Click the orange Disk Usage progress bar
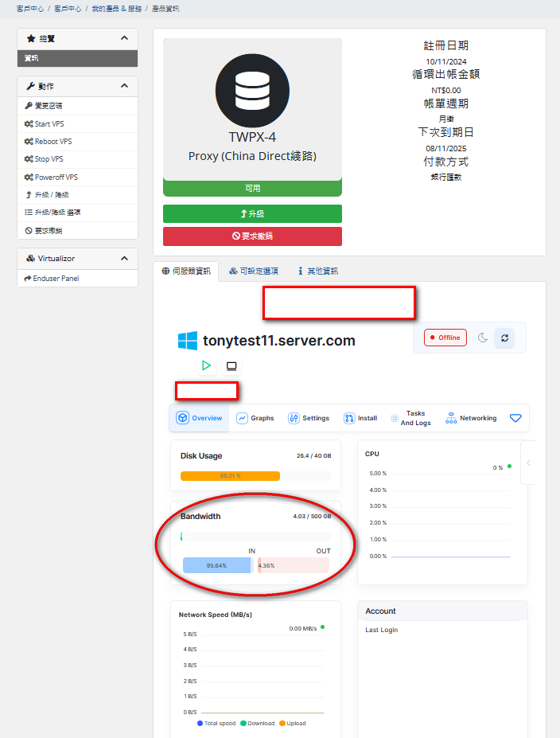This screenshot has width=560, height=738. pos(230,476)
